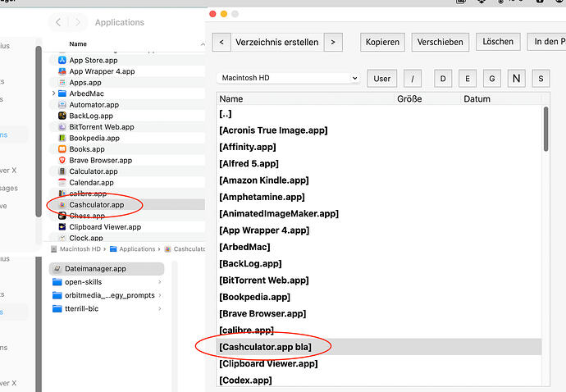This screenshot has width=566, height=392.
Task: Click the Cashculator.app icon in Finder
Action: tap(62, 205)
